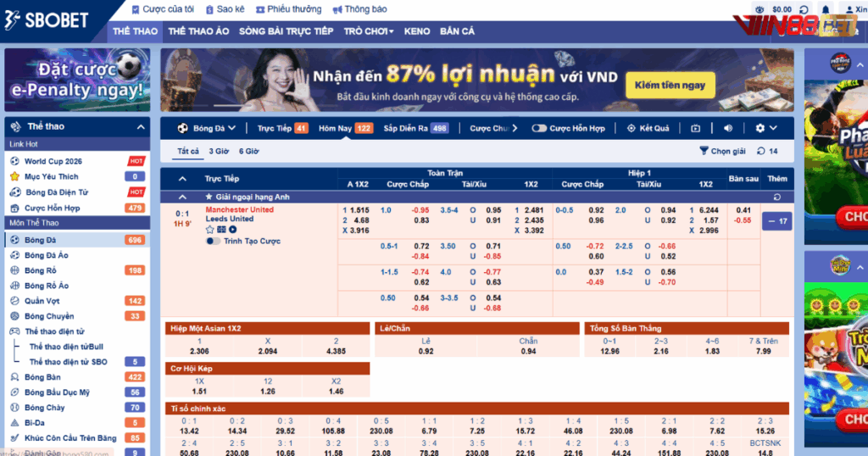Open match statistics icon under Leeds United
Screen dimensions: 868x456
(221, 230)
